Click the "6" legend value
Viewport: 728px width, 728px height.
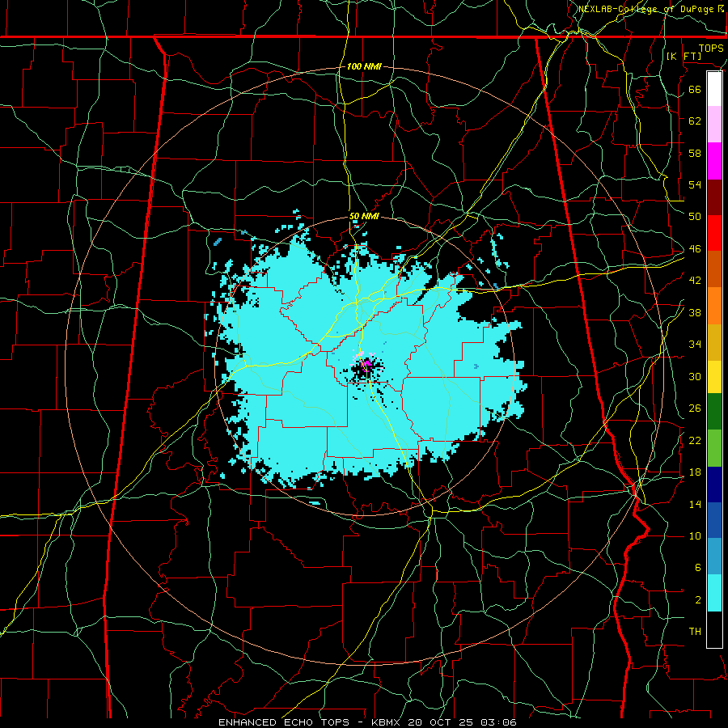pyautogui.click(x=698, y=569)
